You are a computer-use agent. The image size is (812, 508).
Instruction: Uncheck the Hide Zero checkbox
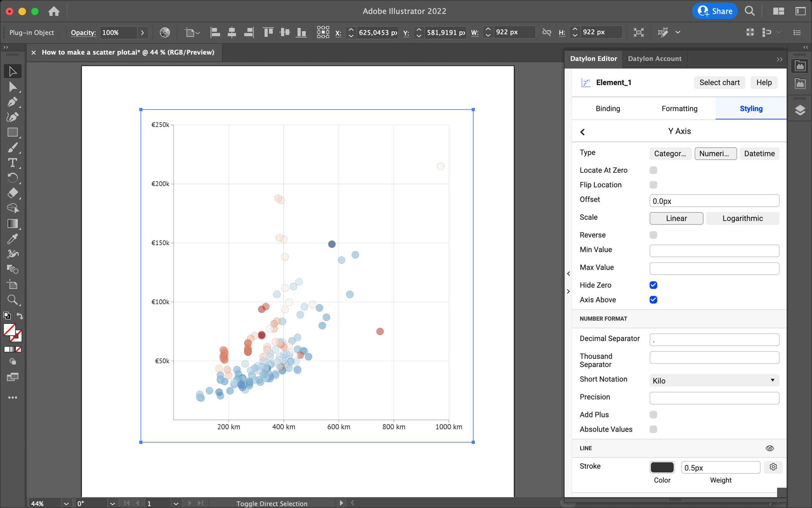click(653, 285)
